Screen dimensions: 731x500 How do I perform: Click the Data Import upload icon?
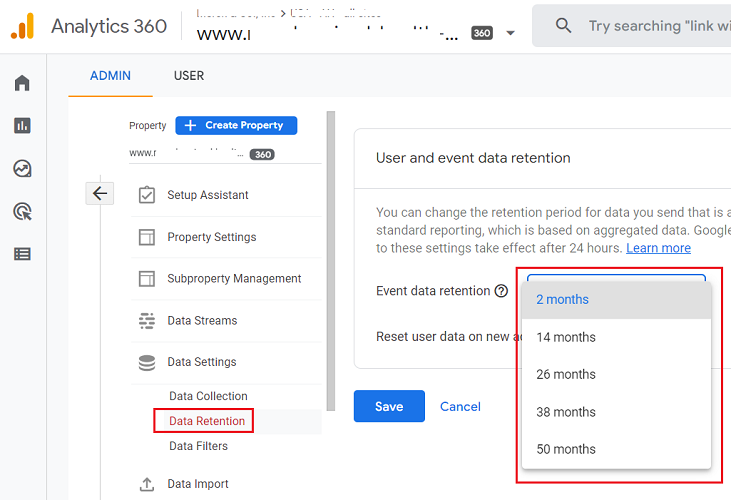pos(147,484)
